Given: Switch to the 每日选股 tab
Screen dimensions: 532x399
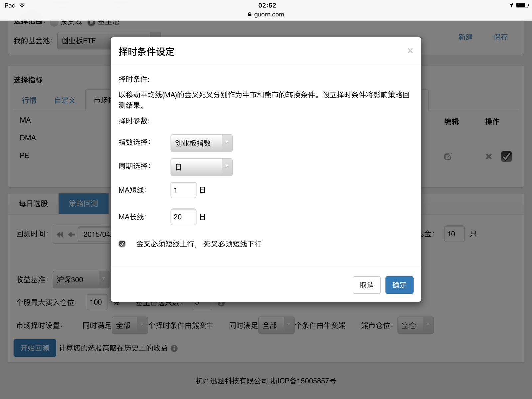Looking at the screenshot, I should pos(33,204).
